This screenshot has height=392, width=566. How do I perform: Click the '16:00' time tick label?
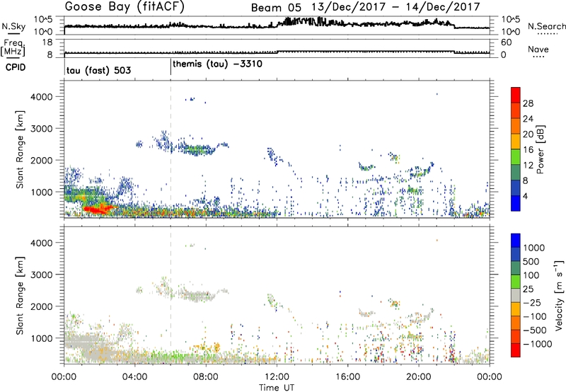(x=347, y=377)
